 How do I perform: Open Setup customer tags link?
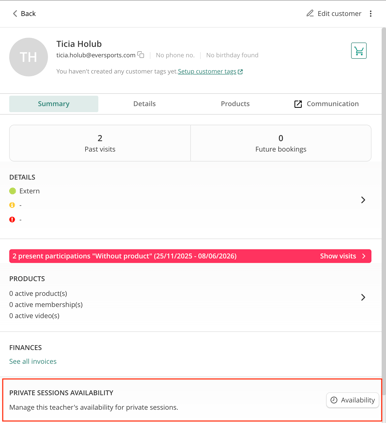pyautogui.click(x=210, y=71)
